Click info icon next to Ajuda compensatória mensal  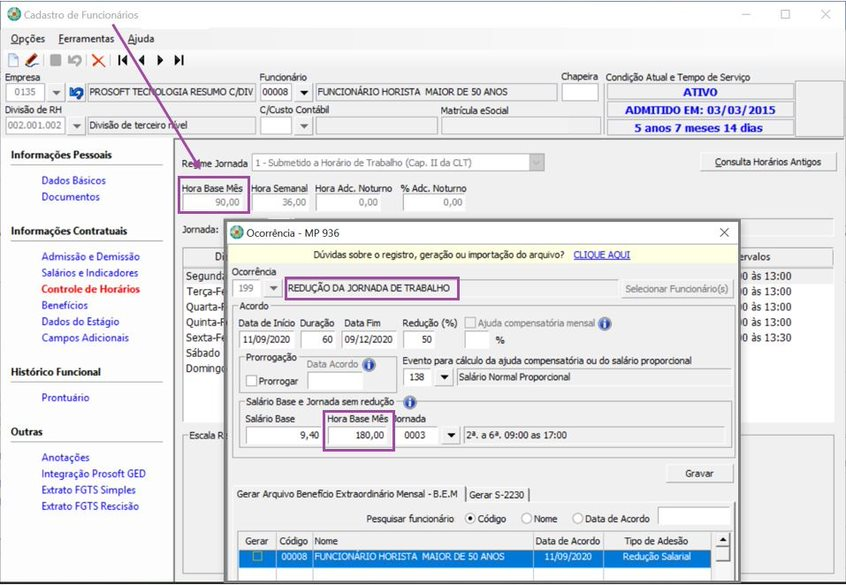[604, 324]
